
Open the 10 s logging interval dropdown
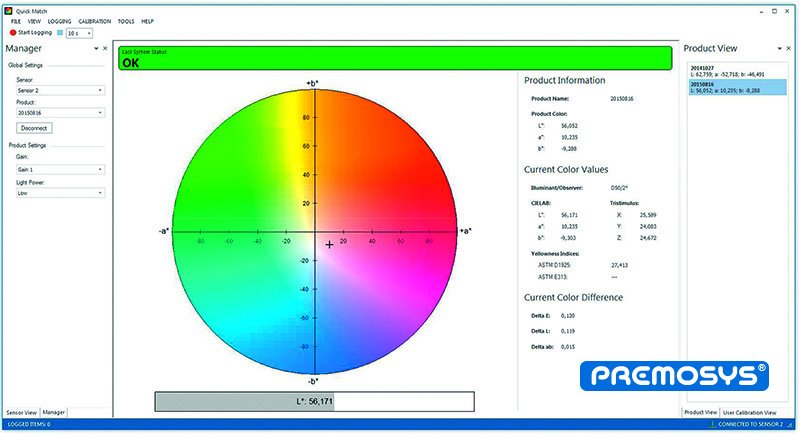pos(79,33)
